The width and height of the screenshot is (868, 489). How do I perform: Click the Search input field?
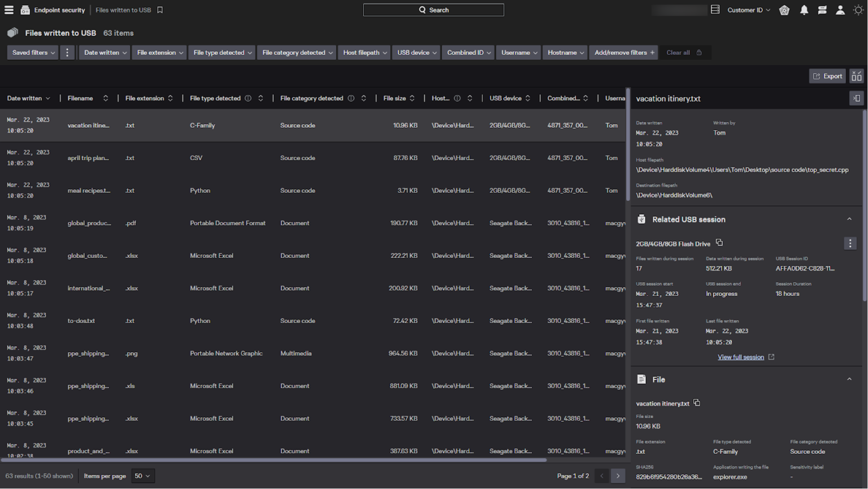433,10
